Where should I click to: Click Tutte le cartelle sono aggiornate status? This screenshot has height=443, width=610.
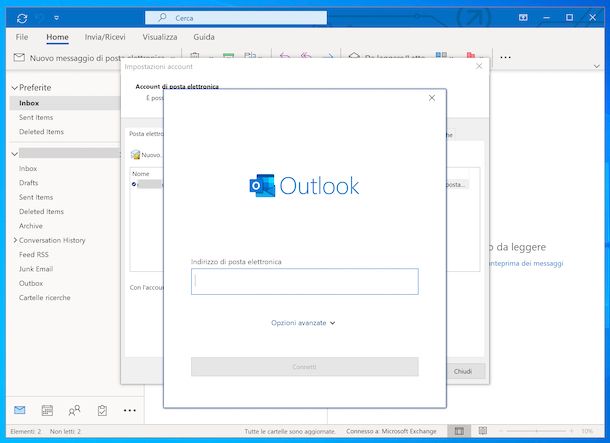point(290,431)
